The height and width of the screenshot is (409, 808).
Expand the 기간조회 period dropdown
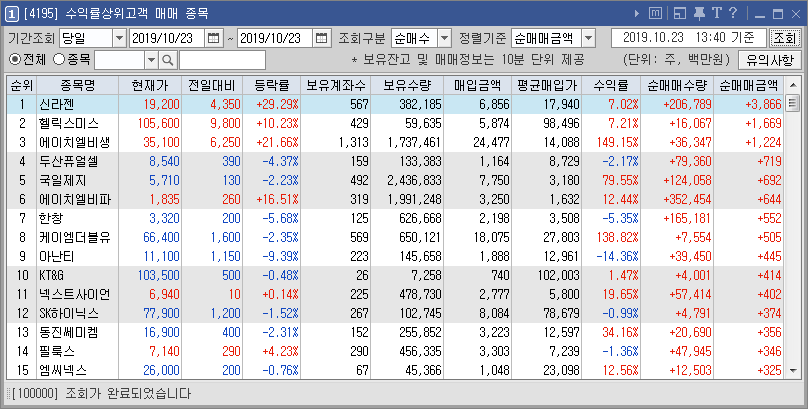tap(119, 38)
